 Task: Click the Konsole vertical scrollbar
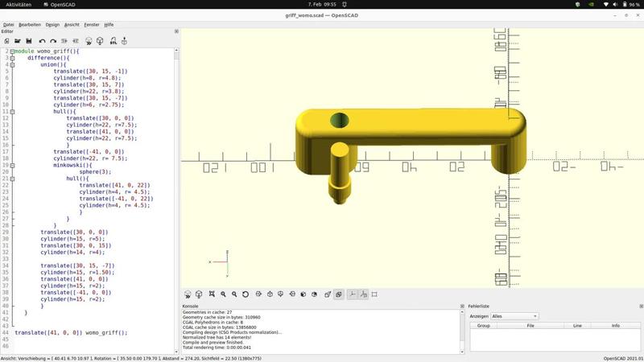pyautogui.click(x=462, y=331)
